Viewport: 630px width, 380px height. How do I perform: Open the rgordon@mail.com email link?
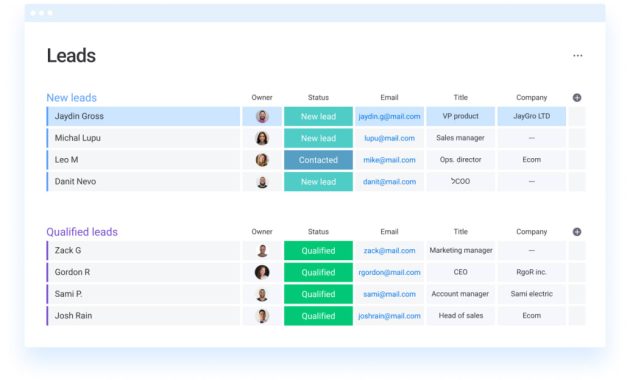pyautogui.click(x=389, y=272)
